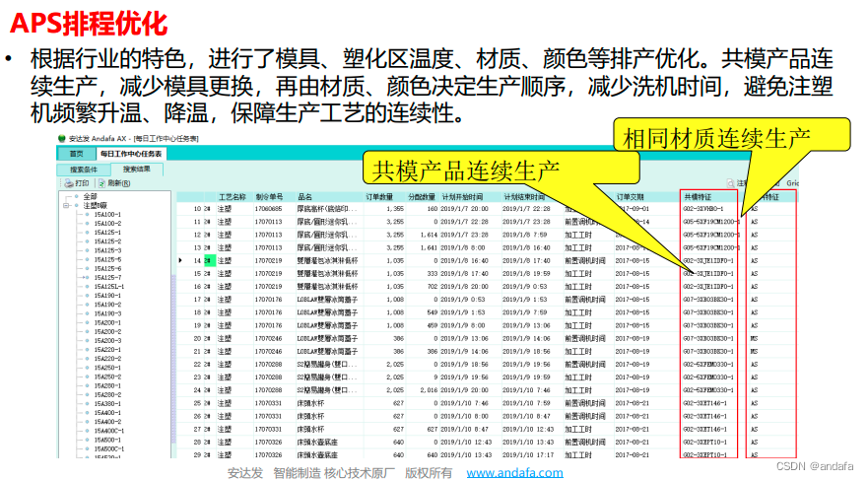Screen dimensions: 868x480
Task: Select tree item 15A400C-1
Action: click(109, 432)
